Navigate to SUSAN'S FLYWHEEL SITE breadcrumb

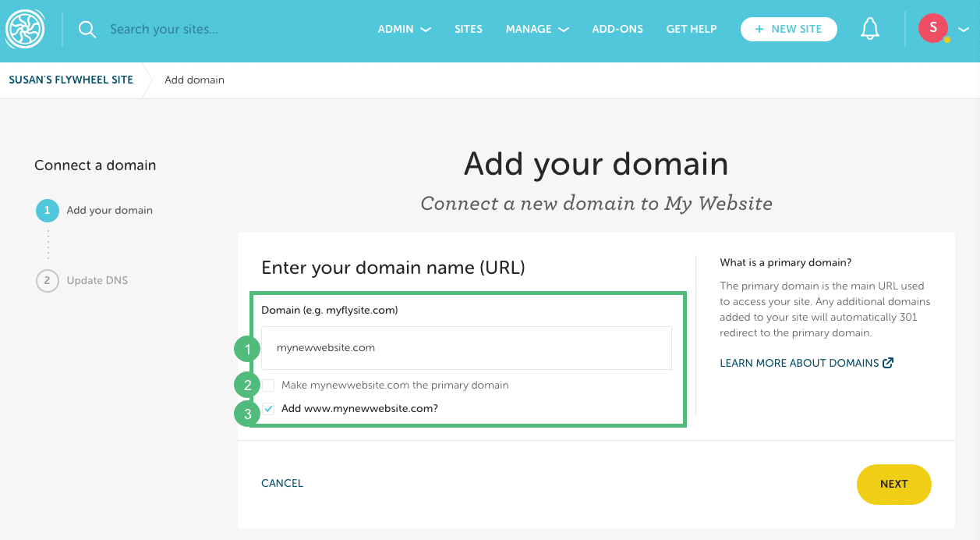click(70, 80)
